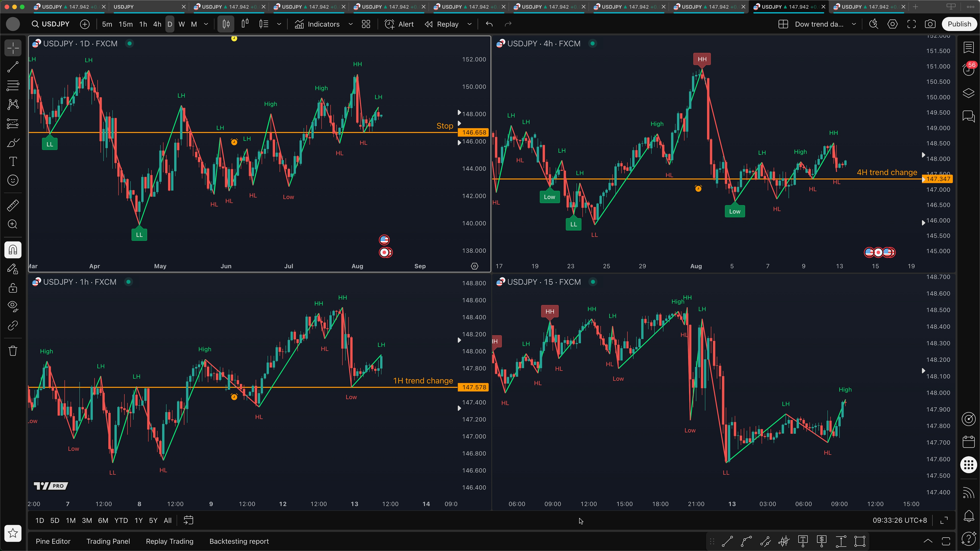
Task: Toggle the Magnet mode
Action: (x=13, y=250)
